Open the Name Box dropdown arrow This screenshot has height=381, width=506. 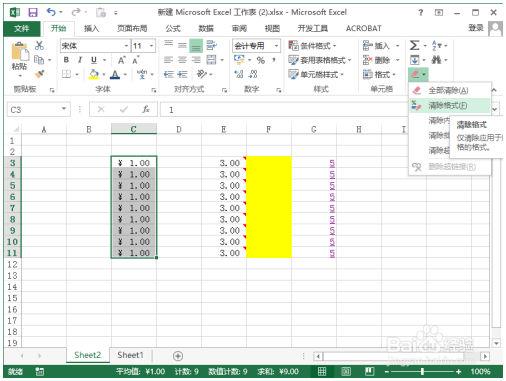pos(63,109)
